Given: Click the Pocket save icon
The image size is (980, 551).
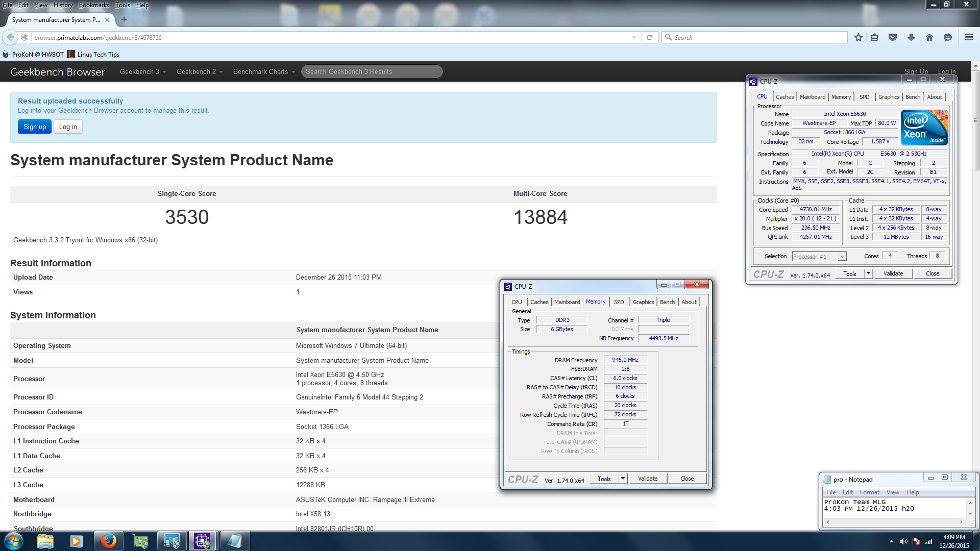Looking at the screenshot, I should [893, 37].
